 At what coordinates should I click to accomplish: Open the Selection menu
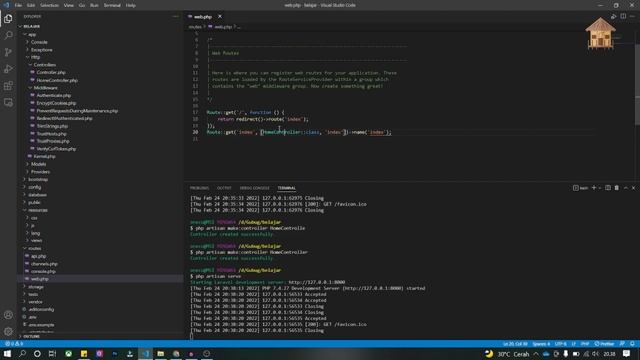pos(49,5)
